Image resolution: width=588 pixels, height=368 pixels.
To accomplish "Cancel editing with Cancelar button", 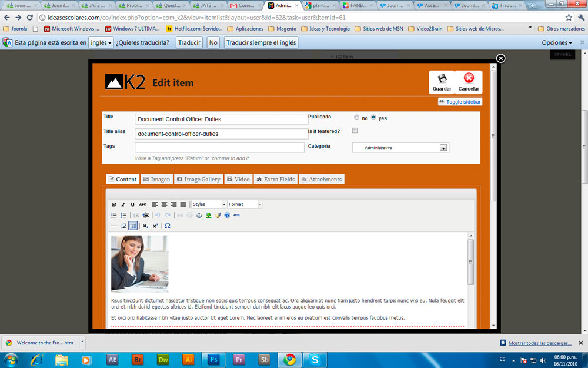I will coord(469,82).
